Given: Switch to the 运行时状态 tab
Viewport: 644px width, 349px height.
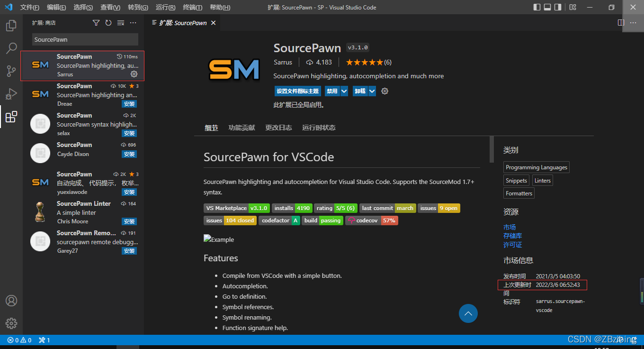Looking at the screenshot, I should pyautogui.click(x=319, y=128).
